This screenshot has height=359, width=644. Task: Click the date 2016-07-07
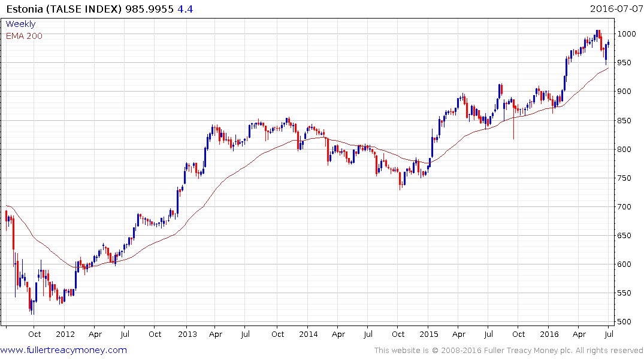click(616, 9)
